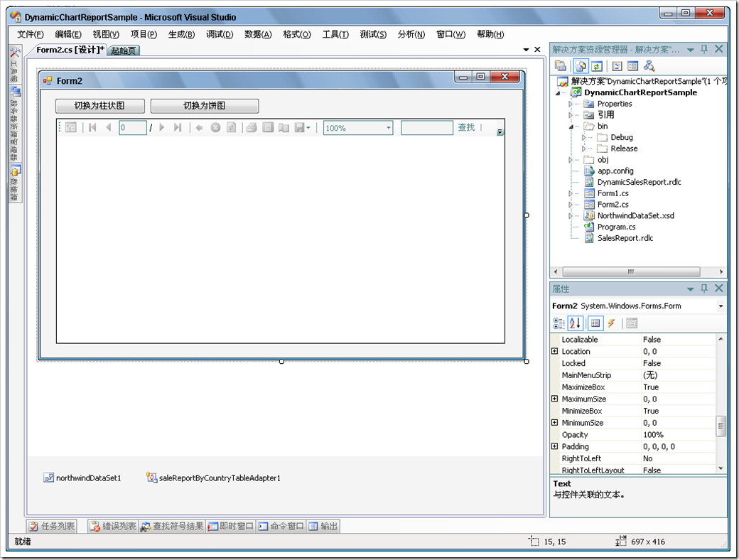
Task: Open the Toolbox side tab on the left edge
Action: [x=15, y=64]
